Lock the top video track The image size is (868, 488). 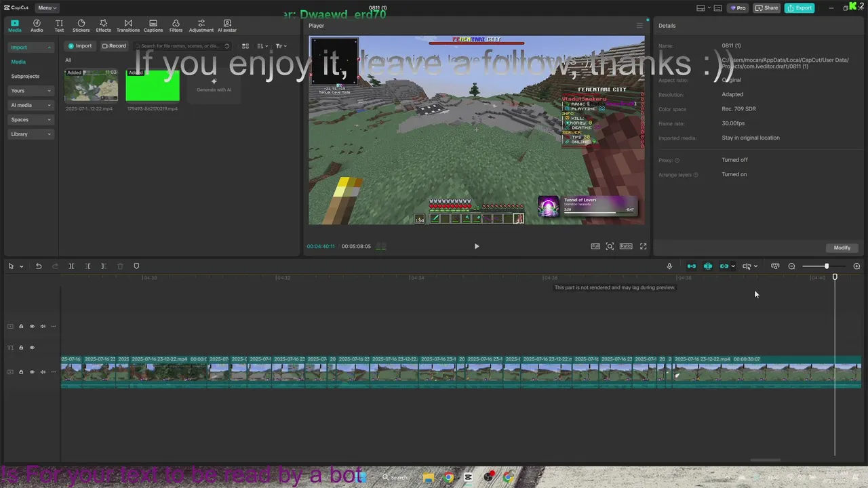coord(21,326)
